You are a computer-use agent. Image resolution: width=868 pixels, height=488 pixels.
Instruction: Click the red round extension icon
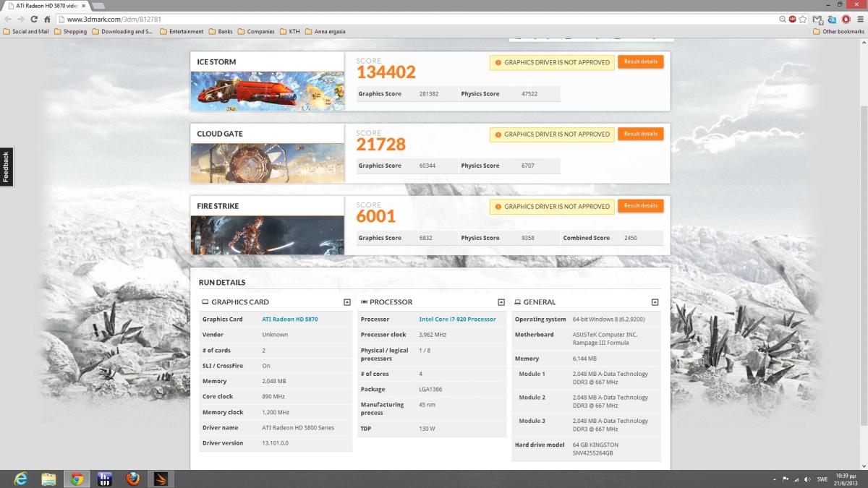click(x=846, y=19)
